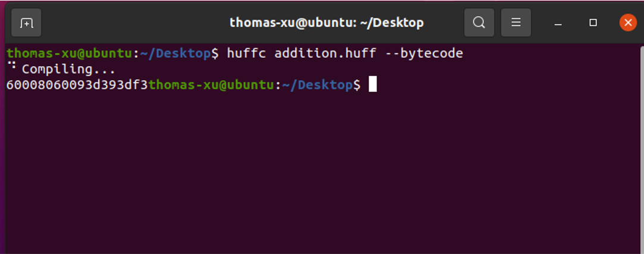644x254 pixels.
Task: Click the search magnifier icon
Action: point(479,23)
